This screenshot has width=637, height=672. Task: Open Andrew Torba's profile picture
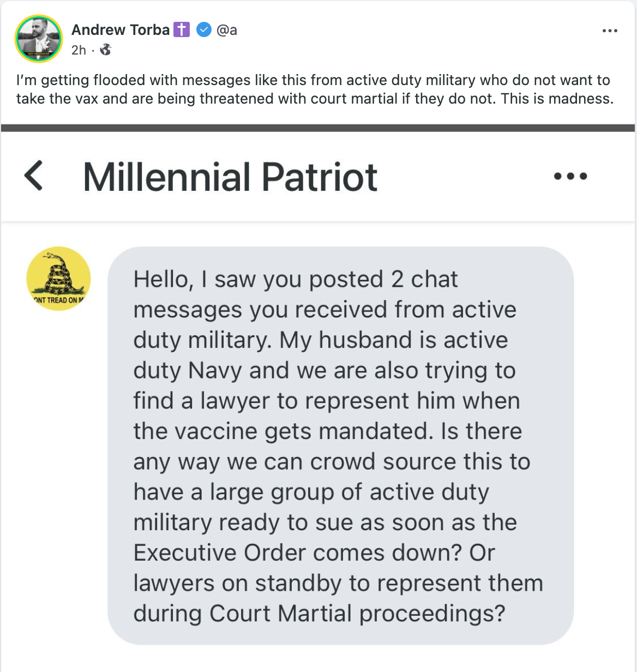(x=39, y=39)
